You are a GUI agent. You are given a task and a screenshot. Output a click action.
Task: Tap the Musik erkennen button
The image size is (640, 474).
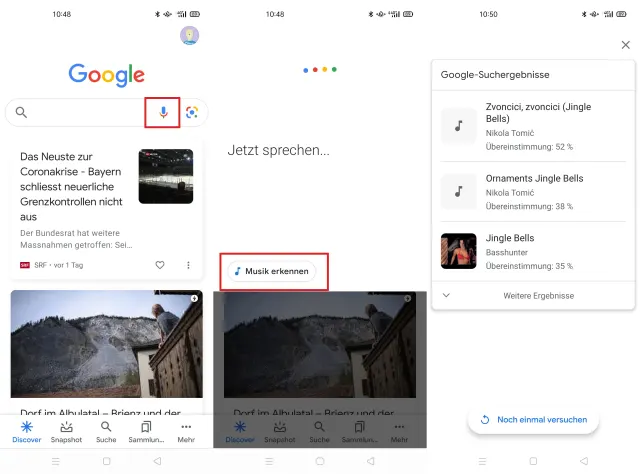click(272, 271)
